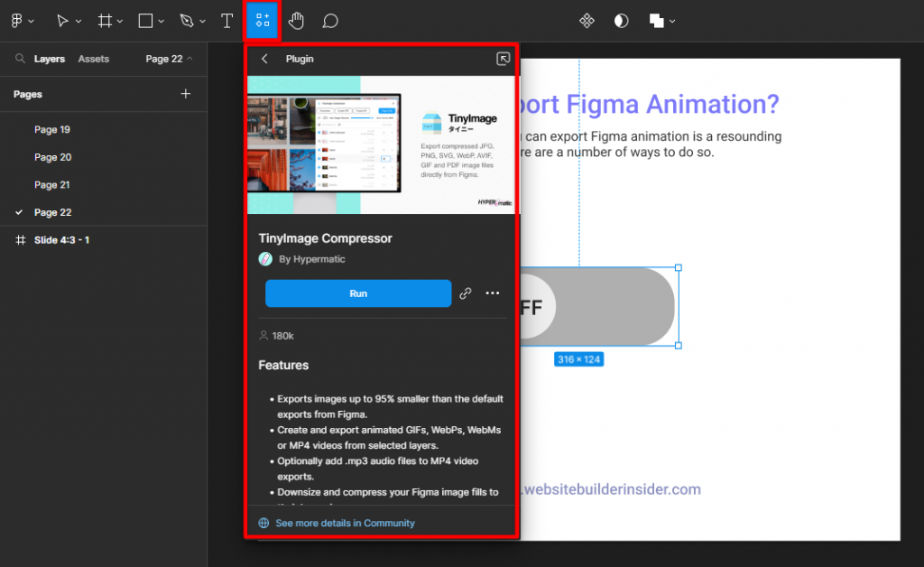Select the Shape tool
Screen dimensions: 924x567
click(145, 20)
